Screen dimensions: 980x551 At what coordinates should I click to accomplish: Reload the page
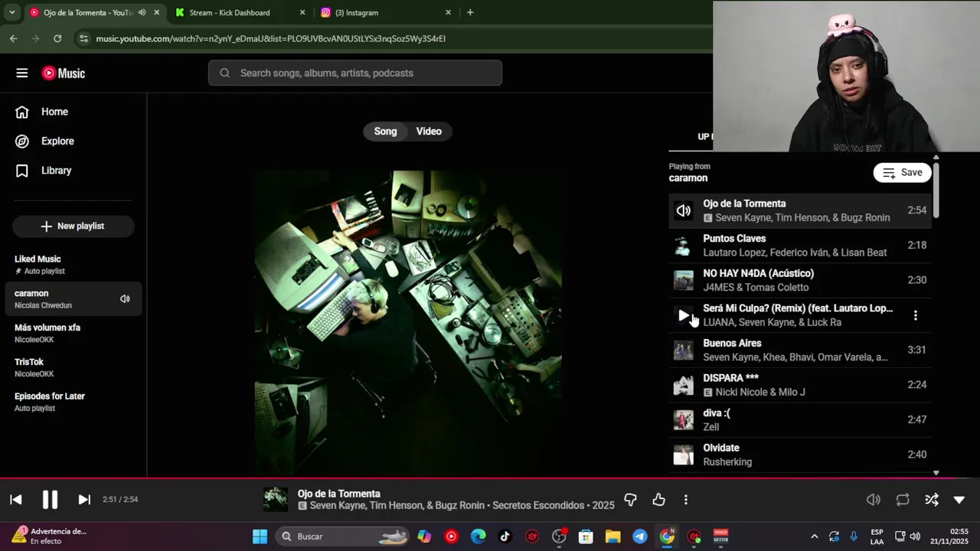[57, 38]
